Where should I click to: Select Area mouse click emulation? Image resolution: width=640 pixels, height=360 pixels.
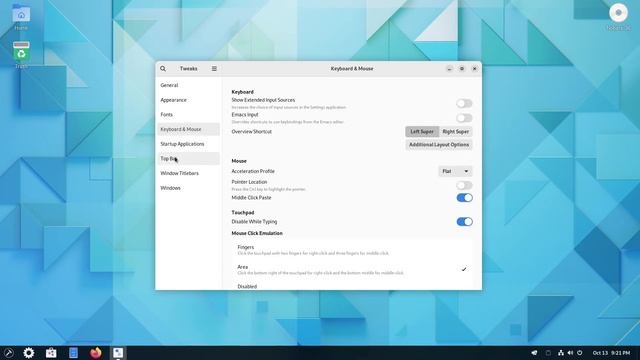coord(353,269)
